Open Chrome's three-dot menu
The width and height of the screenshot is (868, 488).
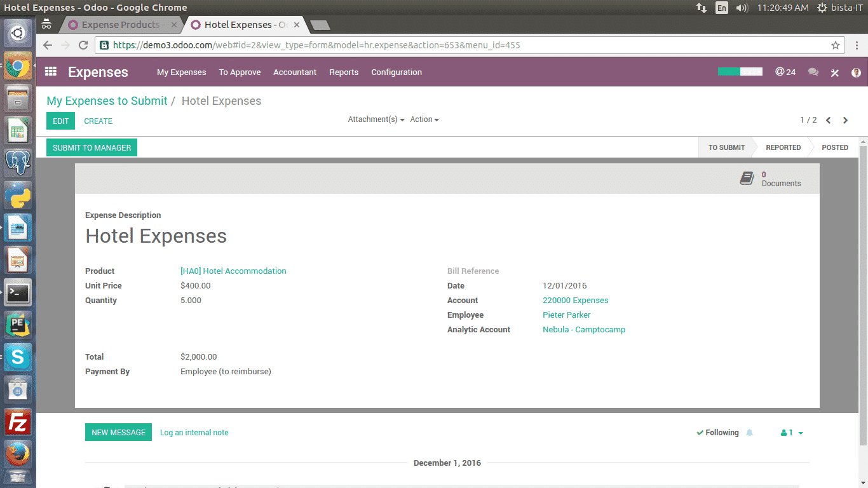click(855, 45)
